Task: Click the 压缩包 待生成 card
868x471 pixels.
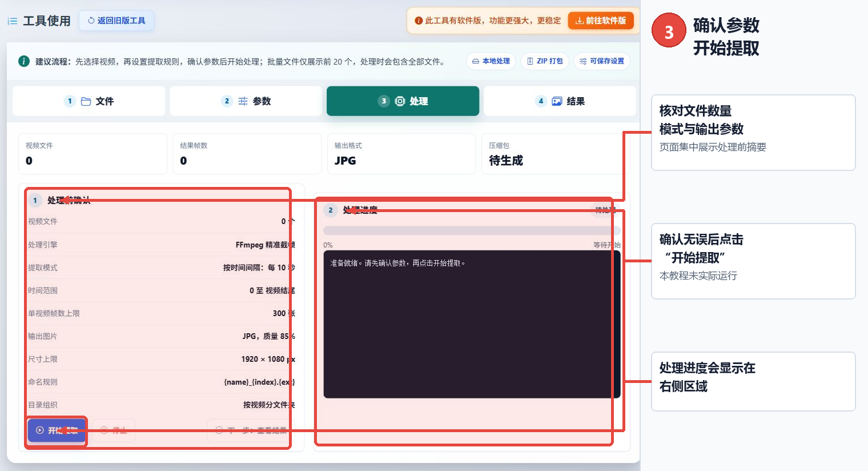Action: [555, 154]
